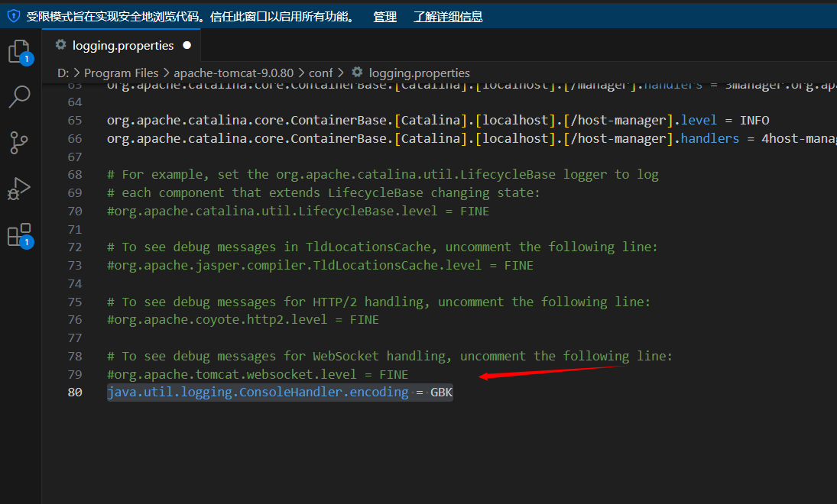The image size is (837, 504).
Task: Click line number 80 in the gutter
Action: click(x=74, y=392)
